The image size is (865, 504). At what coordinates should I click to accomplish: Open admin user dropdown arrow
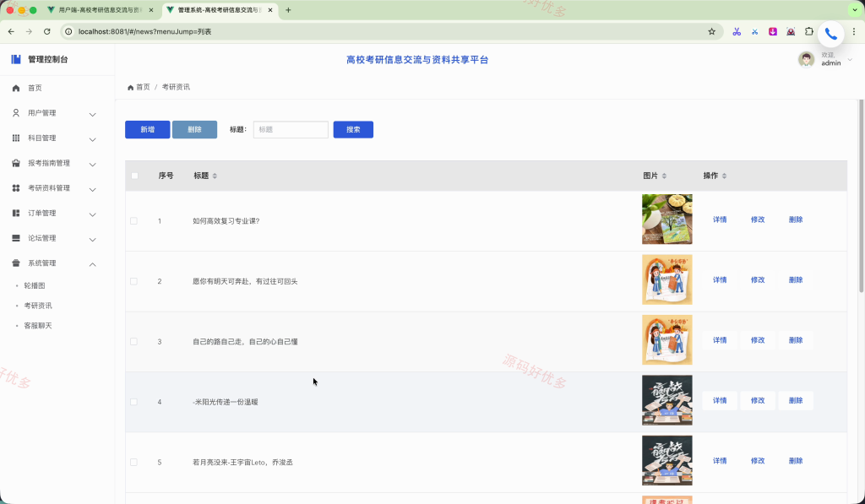[x=850, y=60]
